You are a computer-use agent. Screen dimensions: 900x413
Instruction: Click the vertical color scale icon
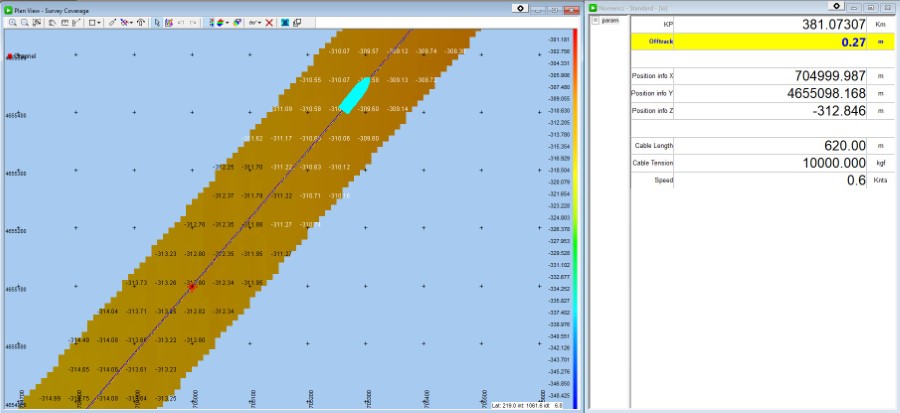point(212,23)
